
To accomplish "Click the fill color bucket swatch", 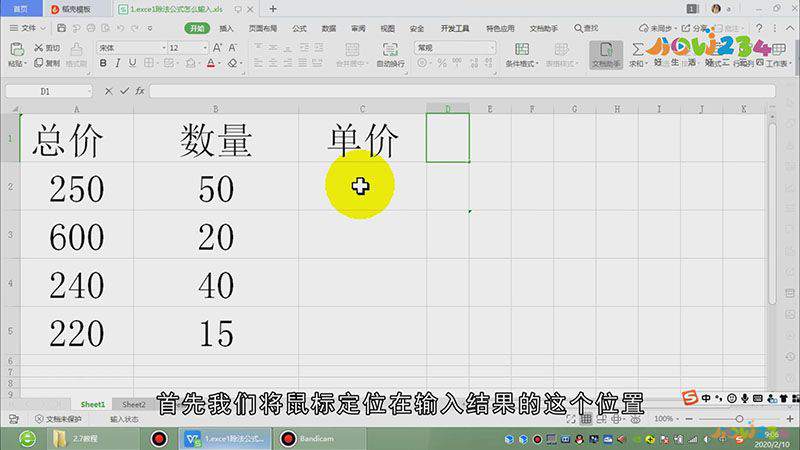I will pos(190,63).
